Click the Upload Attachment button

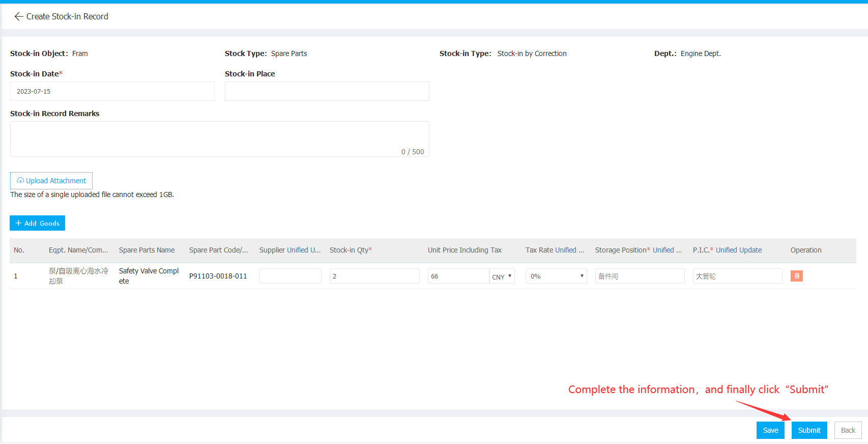point(51,181)
